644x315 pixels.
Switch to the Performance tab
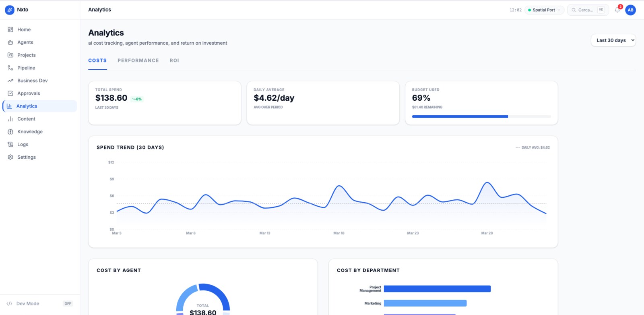(x=138, y=60)
